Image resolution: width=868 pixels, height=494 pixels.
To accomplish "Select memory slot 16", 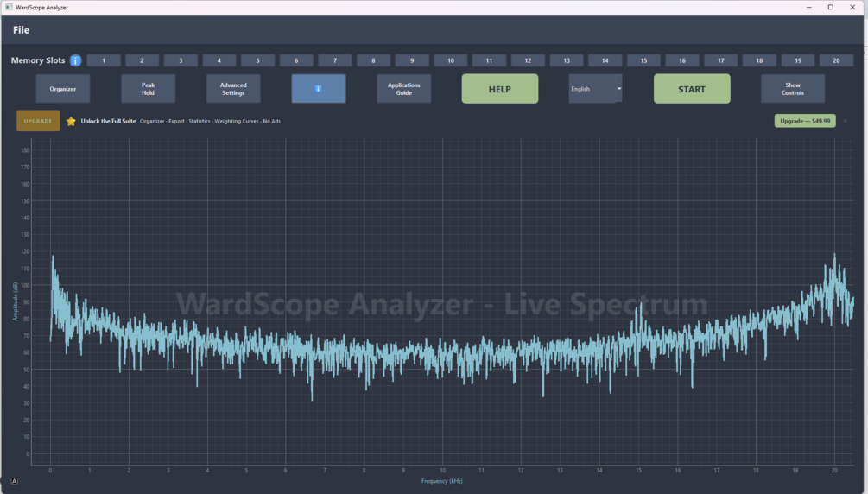I will tap(682, 60).
